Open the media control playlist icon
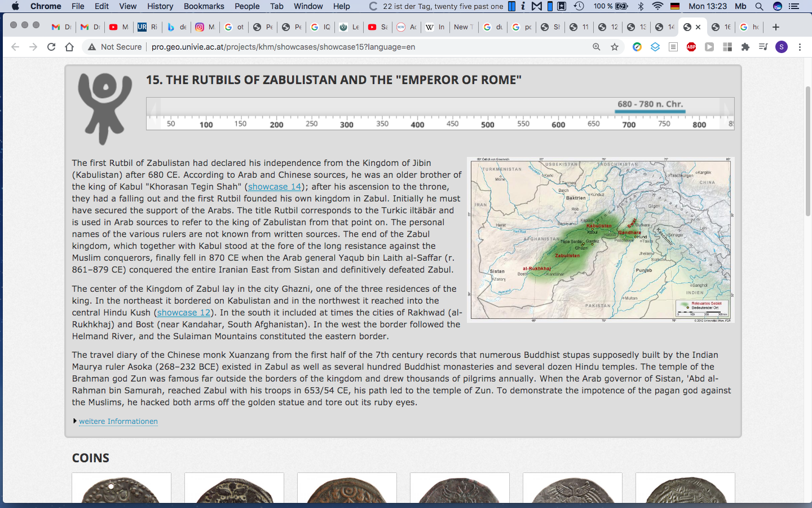The width and height of the screenshot is (812, 508). coord(764,47)
